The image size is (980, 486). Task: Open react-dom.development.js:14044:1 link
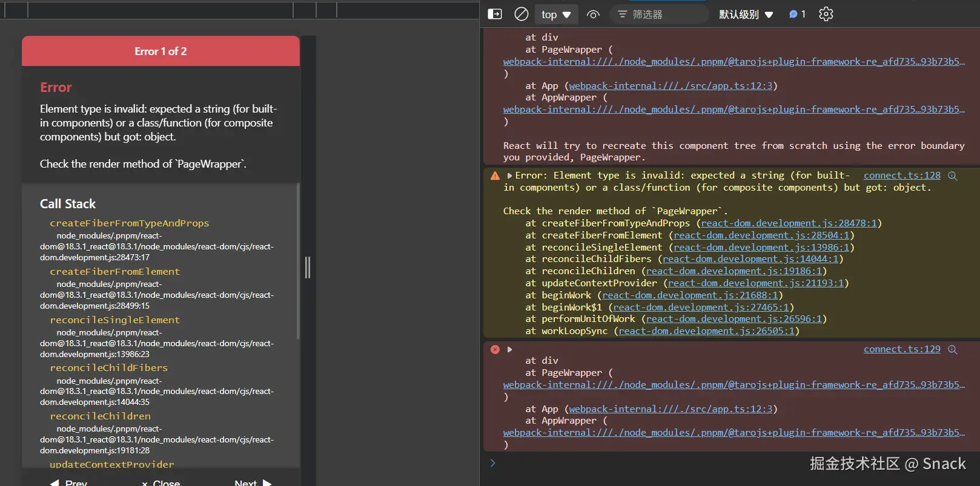coord(750,259)
